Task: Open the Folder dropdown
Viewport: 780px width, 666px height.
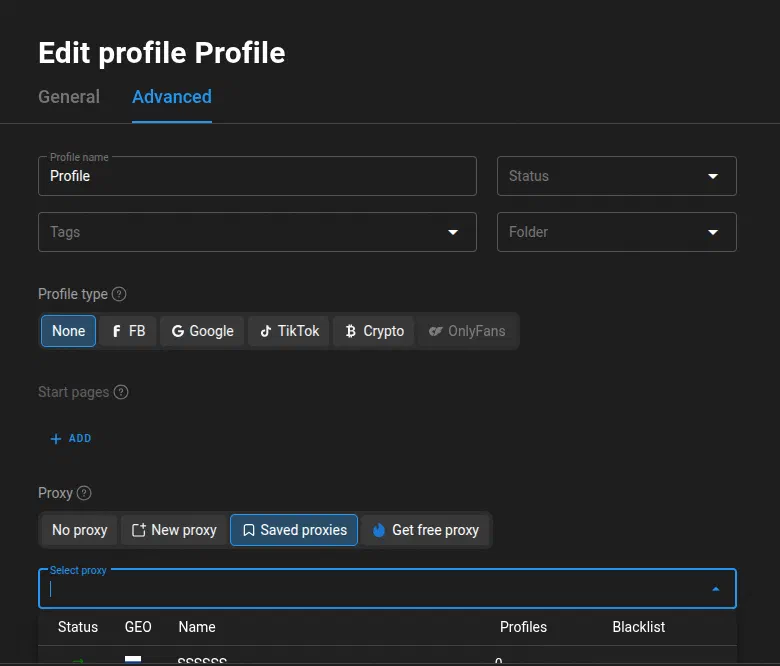Action: [616, 232]
